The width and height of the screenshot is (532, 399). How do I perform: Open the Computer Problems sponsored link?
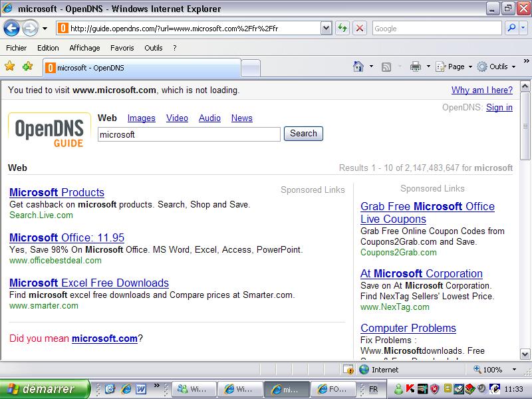[408, 328]
